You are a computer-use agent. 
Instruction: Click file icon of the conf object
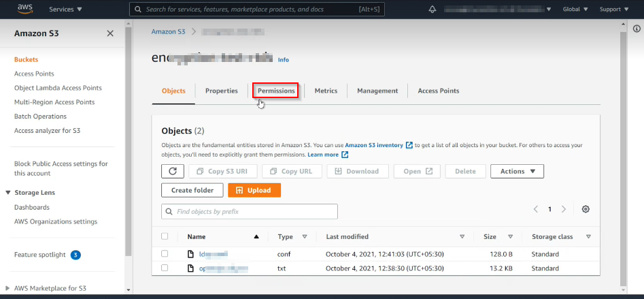(190, 254)
